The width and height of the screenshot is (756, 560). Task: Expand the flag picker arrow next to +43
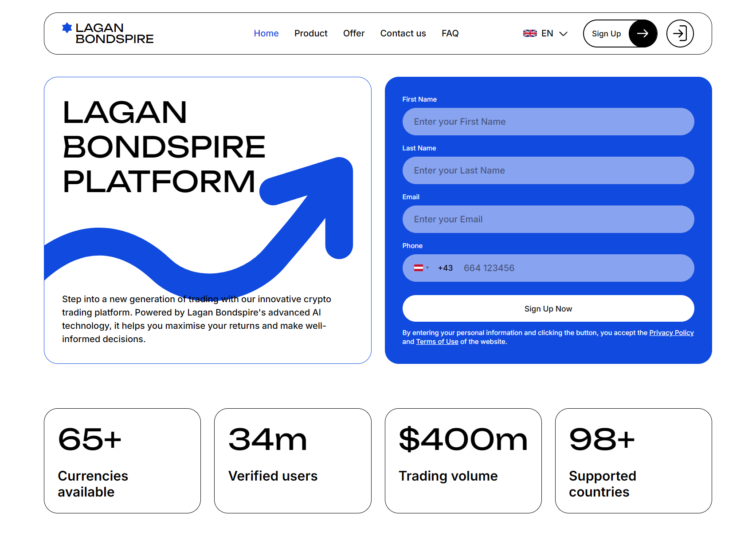coord(428,268)
